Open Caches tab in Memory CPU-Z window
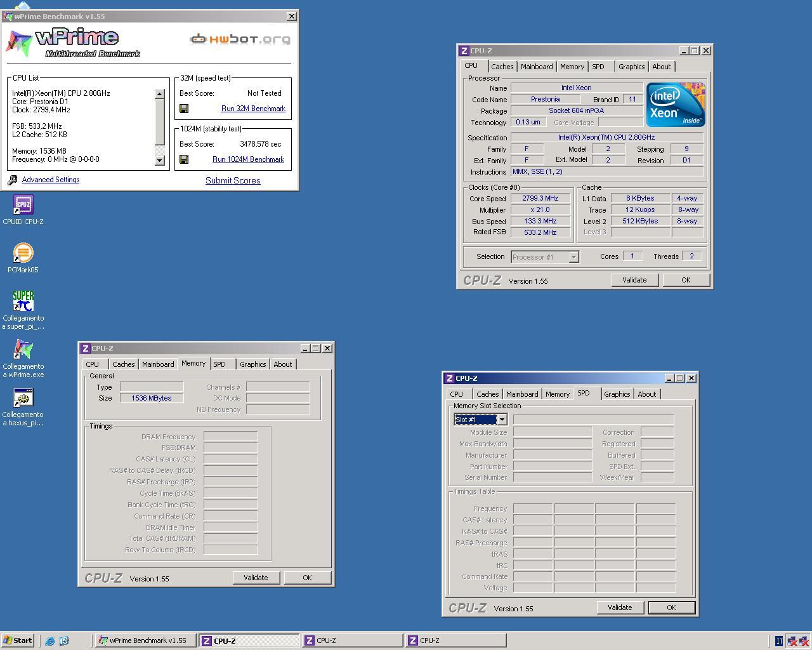The height and width of the screenshot is (650, 812). [x=124, y=364]
